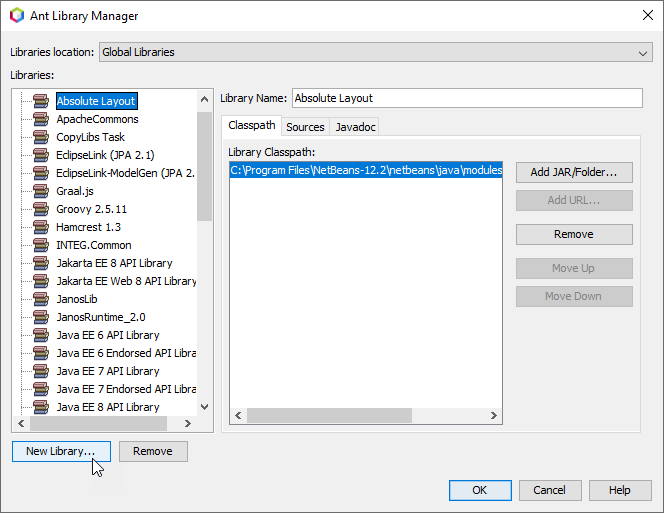The image size is (664, 513).
Task: Click Add JAR/Folder button
Action: click(x=574, y=172)
